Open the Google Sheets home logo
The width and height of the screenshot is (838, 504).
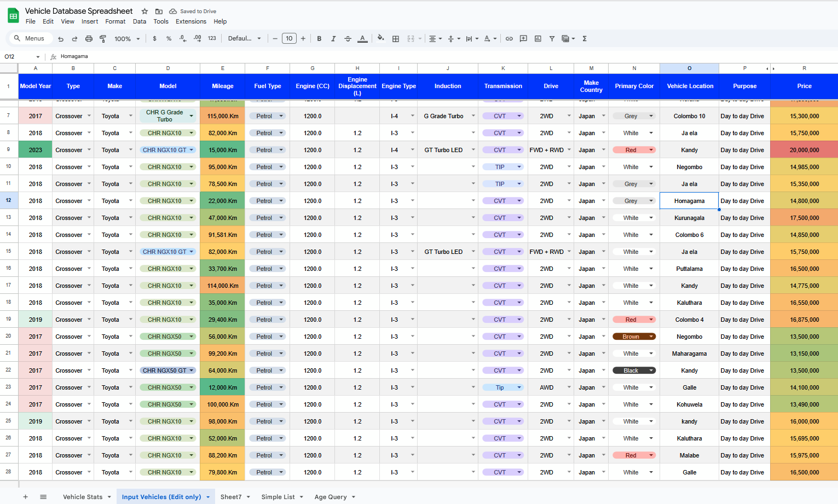click(13, 16)
